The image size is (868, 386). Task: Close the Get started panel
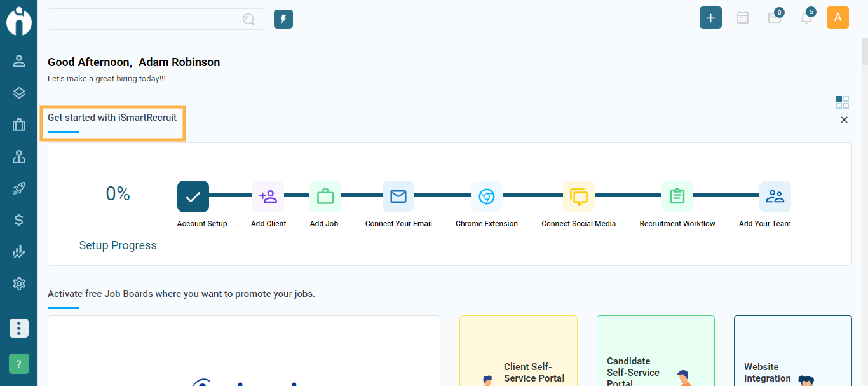tap(844, 120)
